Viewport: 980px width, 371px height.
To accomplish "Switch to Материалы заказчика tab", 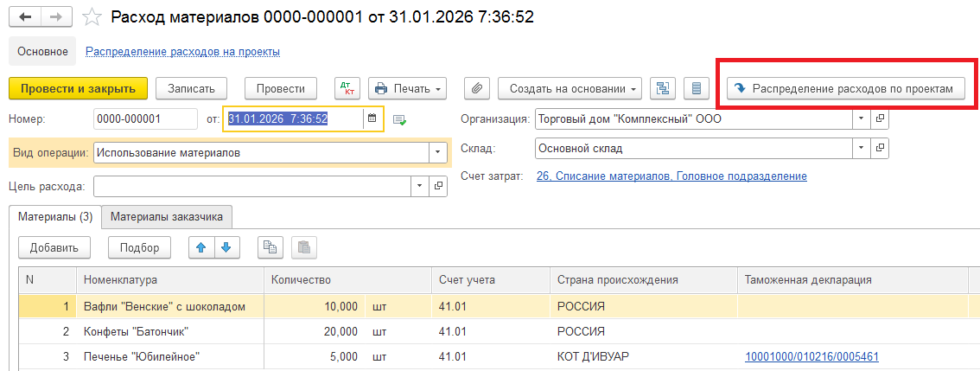I will 167,217.
